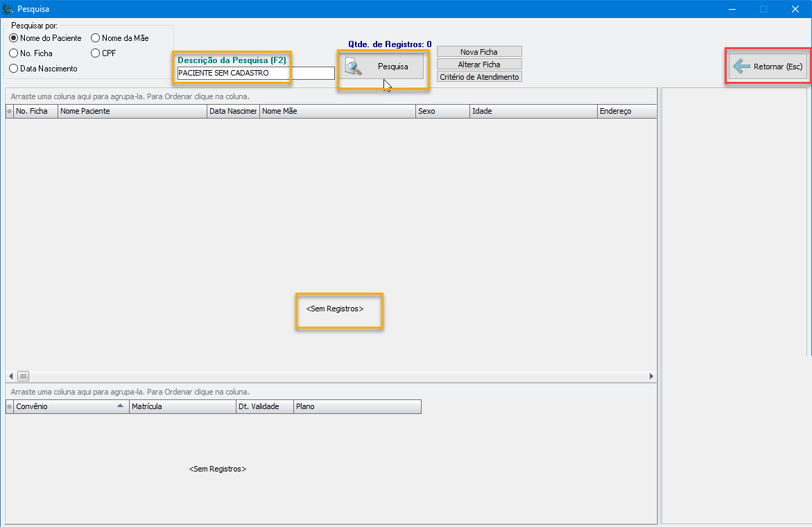
Task: Click the horizontal scrollbar right arrow
Action: tap(651, 376)
